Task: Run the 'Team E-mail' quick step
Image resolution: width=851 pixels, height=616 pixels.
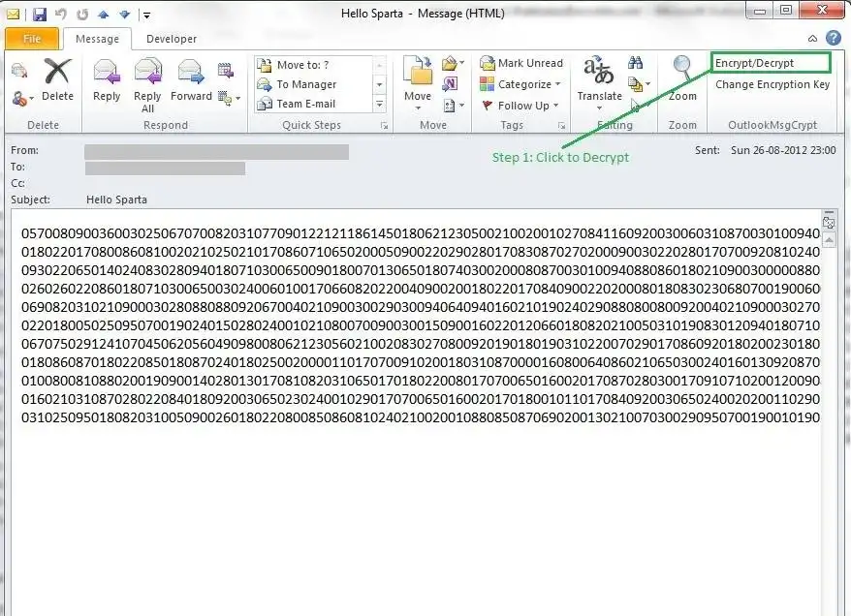Action: (x=314, y=104)
